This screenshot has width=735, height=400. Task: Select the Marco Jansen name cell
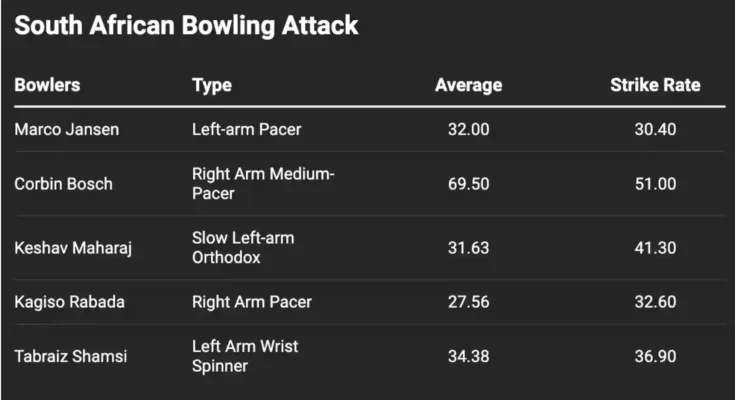tap(67, 129)
